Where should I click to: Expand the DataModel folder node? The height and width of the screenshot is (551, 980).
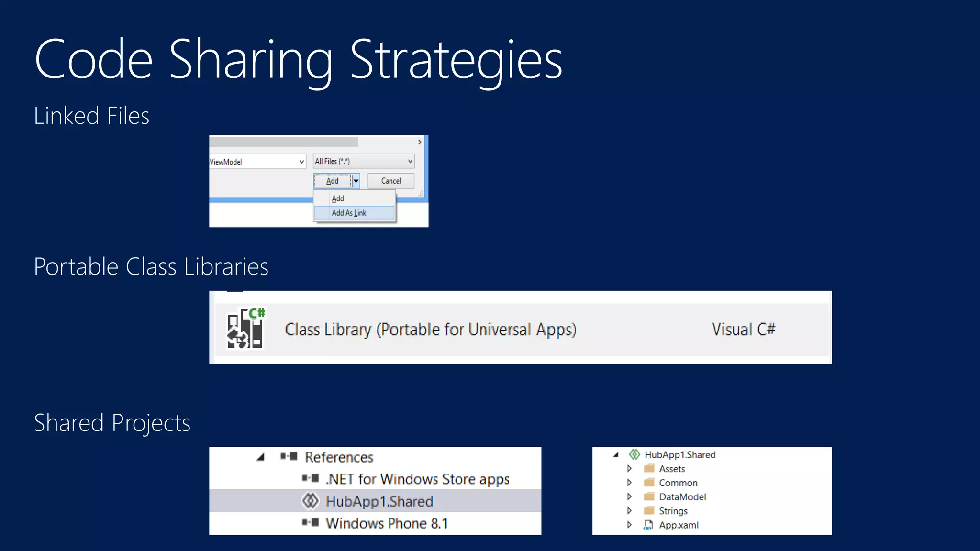[629, 496]
